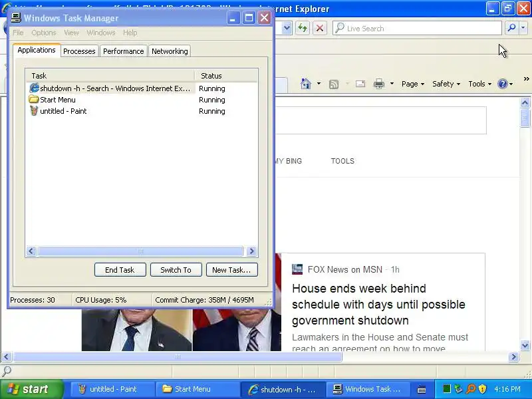
Task: Open the search provider dropdown arrow
Action: click(523, 28)
